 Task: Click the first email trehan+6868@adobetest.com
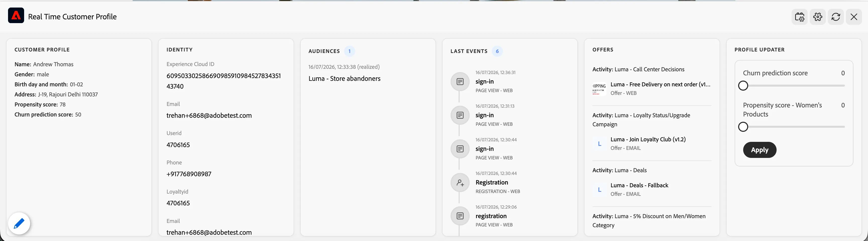click(x=209, y=115)
